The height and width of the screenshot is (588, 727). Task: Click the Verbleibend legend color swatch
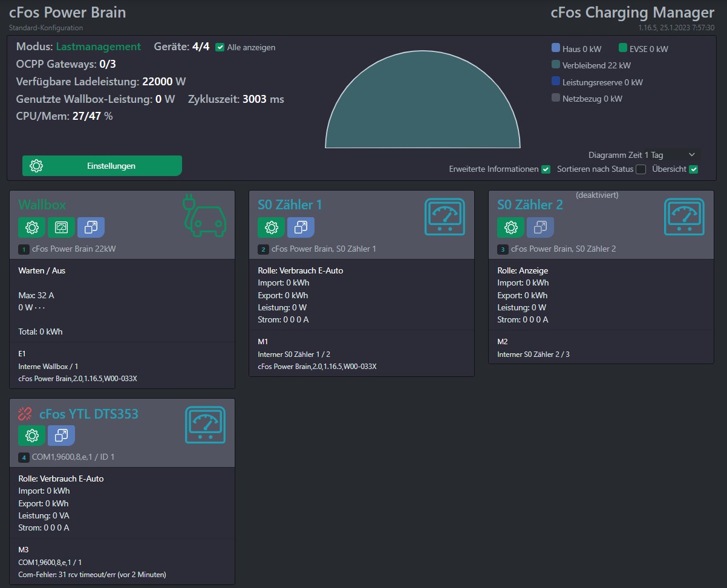click(556, 65)
